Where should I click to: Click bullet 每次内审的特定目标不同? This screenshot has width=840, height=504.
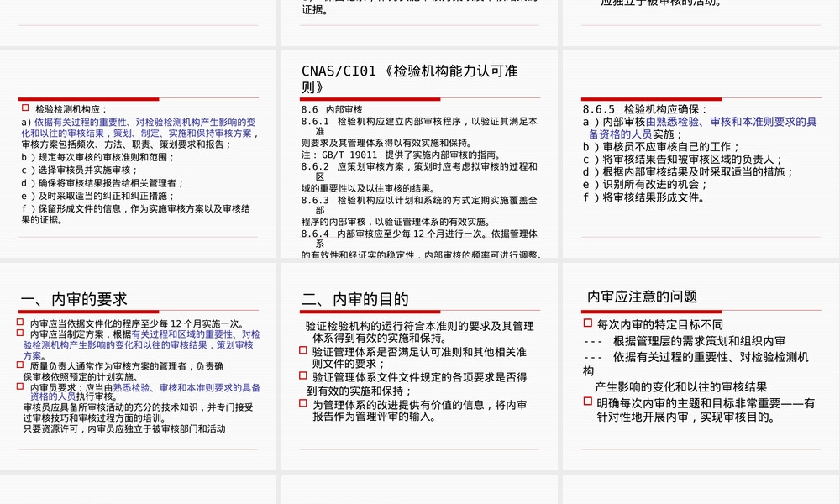[x=660, y=324]
